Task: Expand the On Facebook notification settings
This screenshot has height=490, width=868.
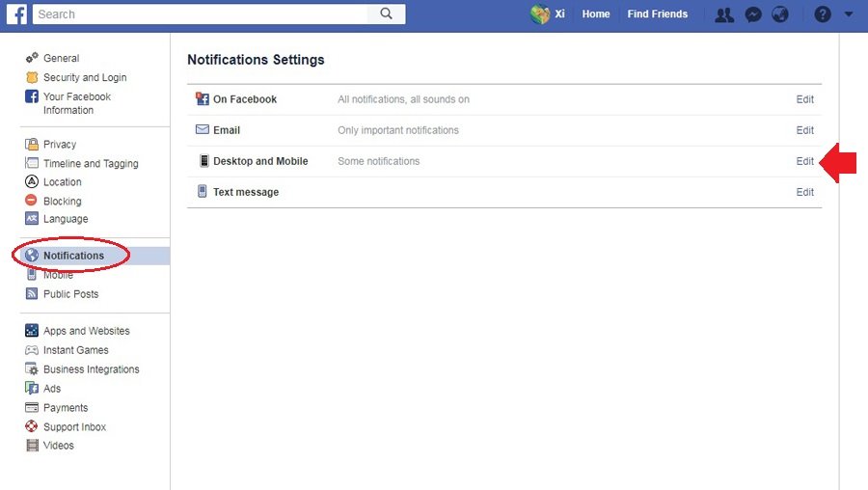Action: (804, 99)
